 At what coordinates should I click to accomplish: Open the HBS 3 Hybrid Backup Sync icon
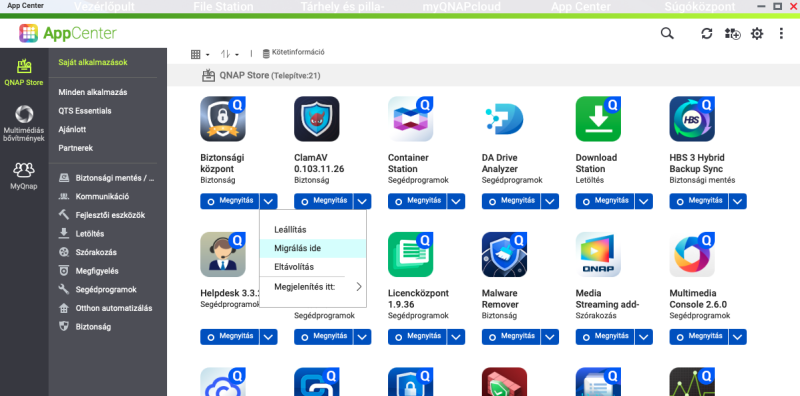coord(692,119)
